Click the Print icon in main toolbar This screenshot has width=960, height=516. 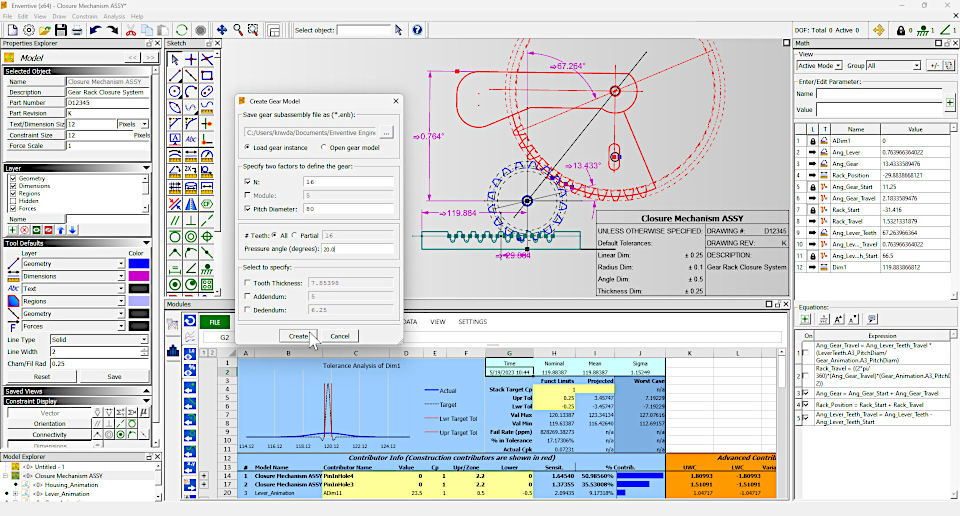[x=77, y=30]
